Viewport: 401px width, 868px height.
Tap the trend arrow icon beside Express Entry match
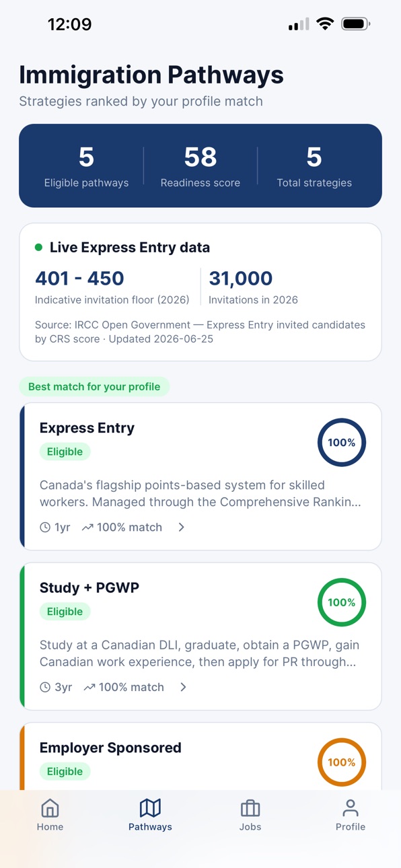tap(87, 528)
